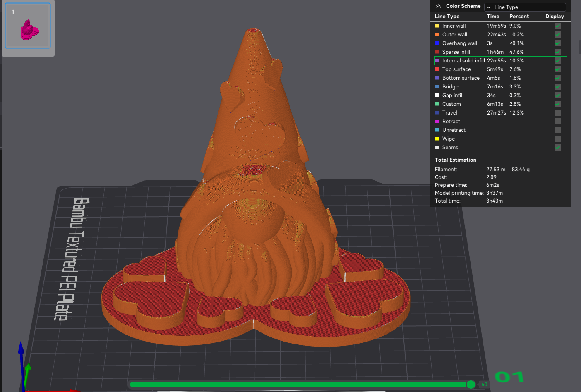The height and width of the screenshot is (392, 581).
Task: Click the Display column header
Action: 555,16
